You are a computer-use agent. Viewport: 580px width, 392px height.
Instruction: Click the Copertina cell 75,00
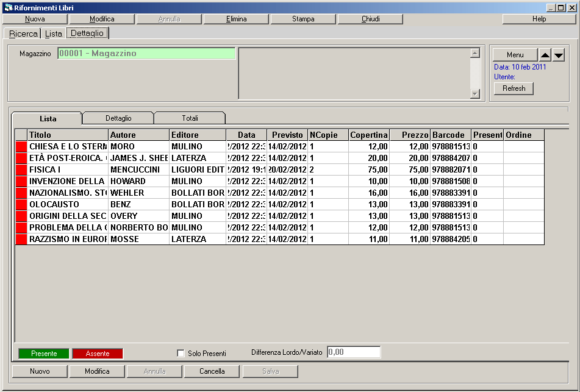(x=369, y=169)
